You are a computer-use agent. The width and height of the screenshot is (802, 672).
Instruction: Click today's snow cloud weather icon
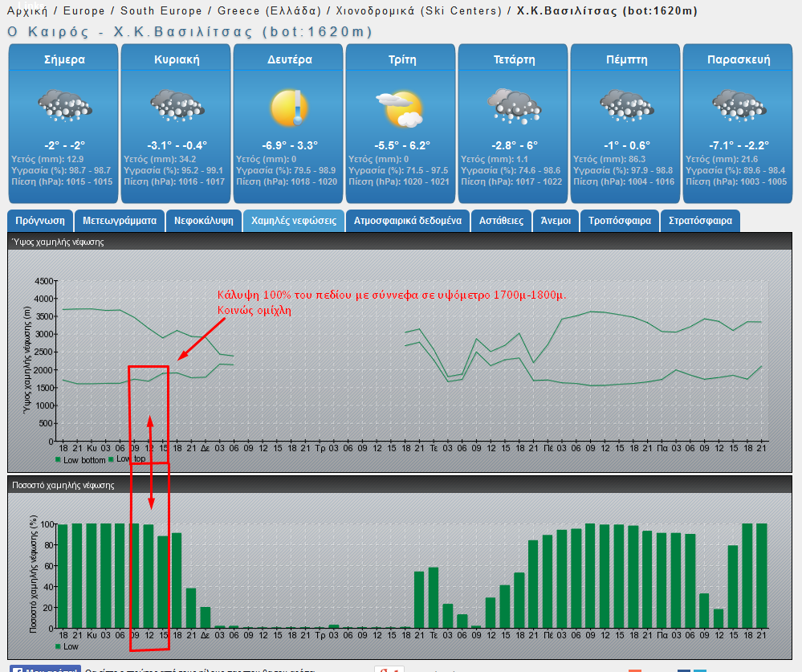click(x=64, y=105)
